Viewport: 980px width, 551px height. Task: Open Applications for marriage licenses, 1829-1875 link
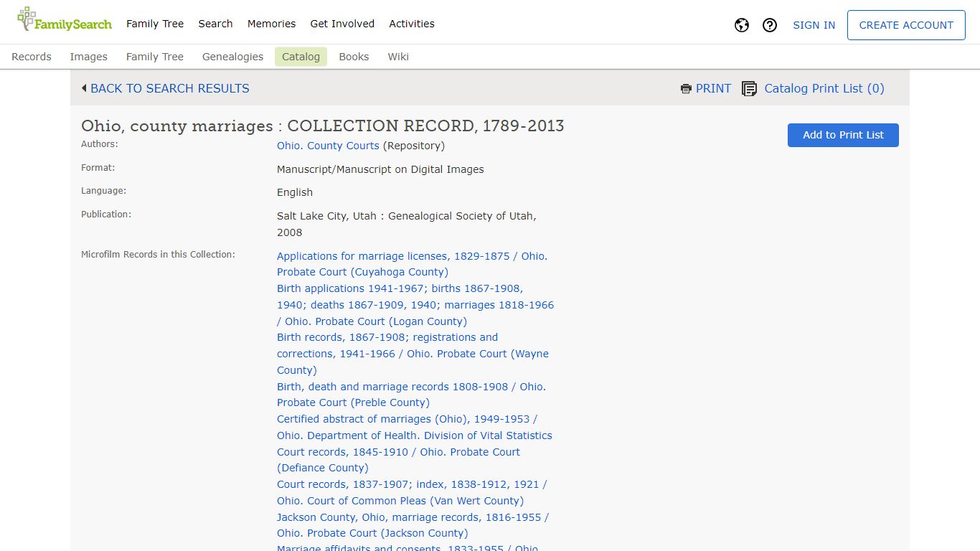[413, 264]
